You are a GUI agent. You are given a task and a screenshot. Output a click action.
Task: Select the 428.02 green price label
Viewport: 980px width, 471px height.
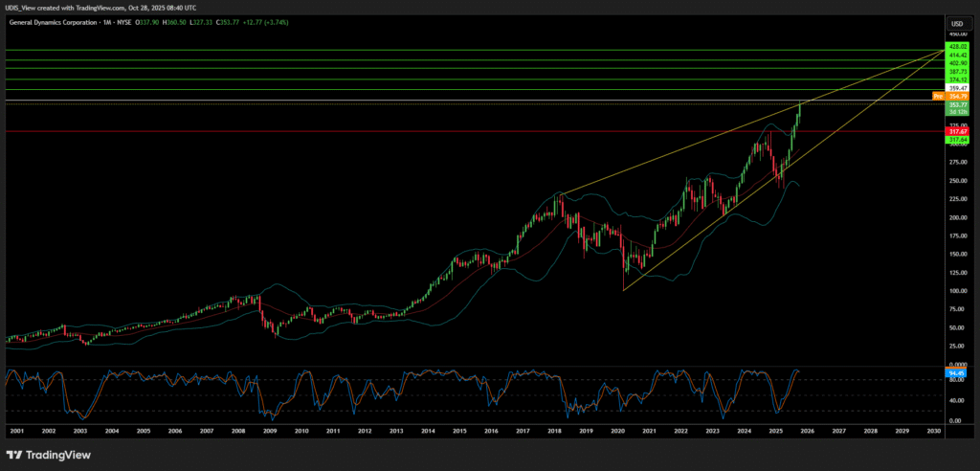pos(958,46)
